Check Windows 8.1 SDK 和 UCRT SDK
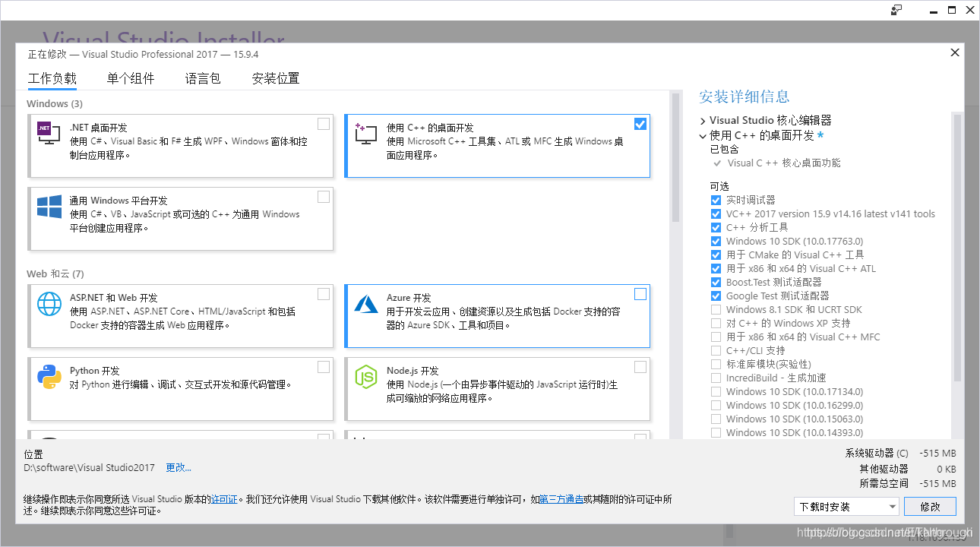Viewport: 980px width, 547px height. tap(716, 309)
